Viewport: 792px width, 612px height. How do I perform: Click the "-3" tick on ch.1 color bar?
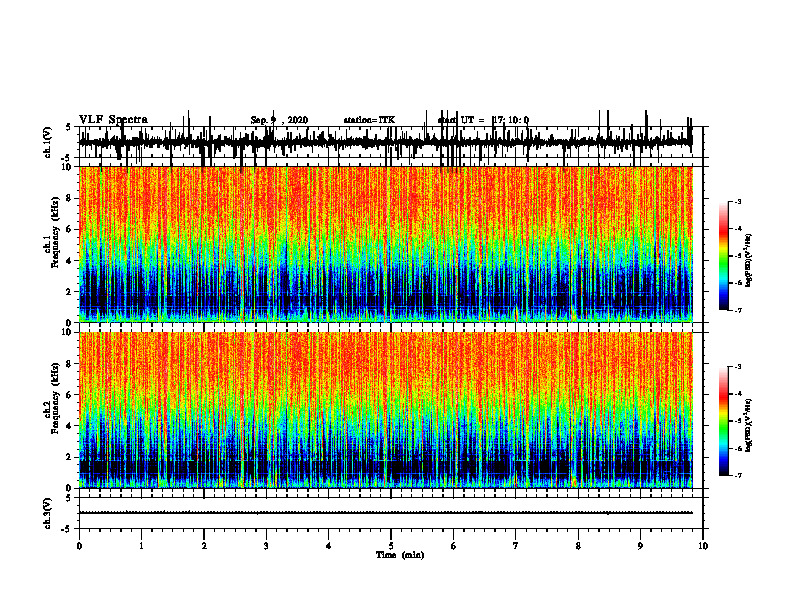737,201
